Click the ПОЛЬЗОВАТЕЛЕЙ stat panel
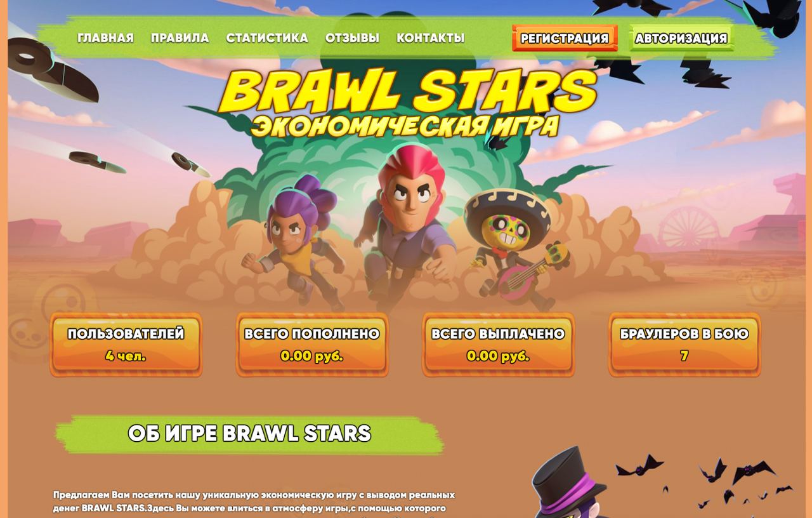This screenshot has width=812, height=518. point(126,345)
